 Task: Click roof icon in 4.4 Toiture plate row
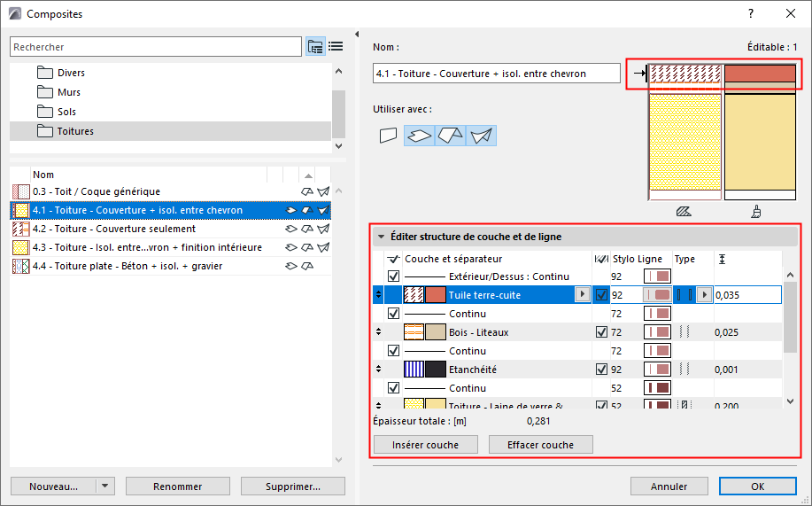(307, 266)
